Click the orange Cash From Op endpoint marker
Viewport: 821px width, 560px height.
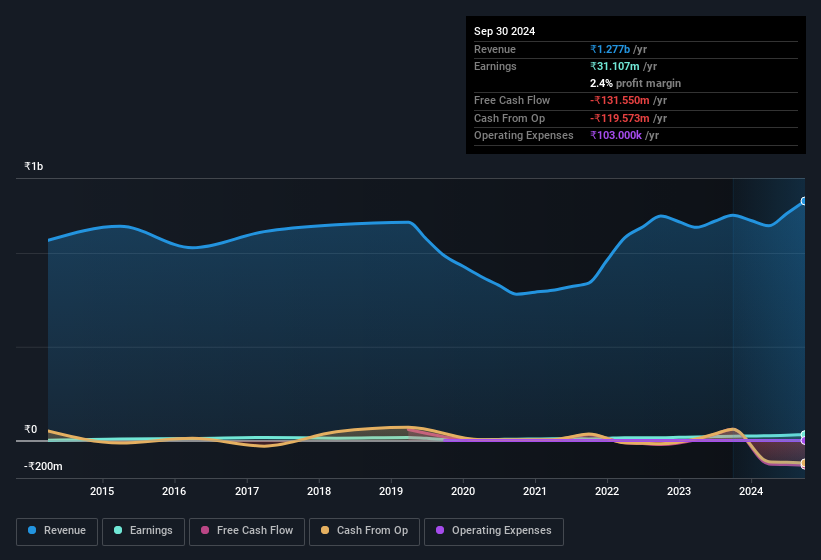coord(804,463)
